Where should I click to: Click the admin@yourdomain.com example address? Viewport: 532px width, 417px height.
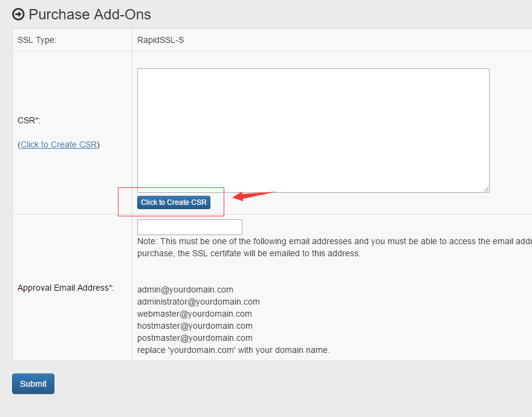click(185, 289)
